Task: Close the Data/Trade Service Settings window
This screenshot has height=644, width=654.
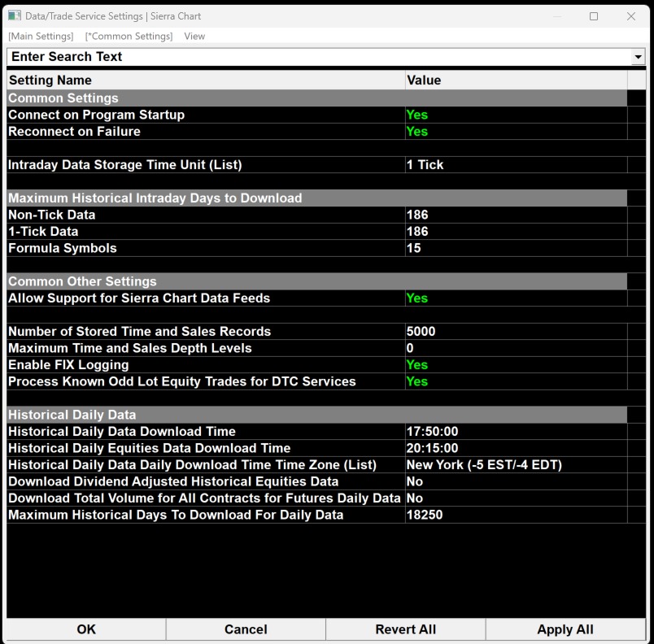Action: point(631,16)
